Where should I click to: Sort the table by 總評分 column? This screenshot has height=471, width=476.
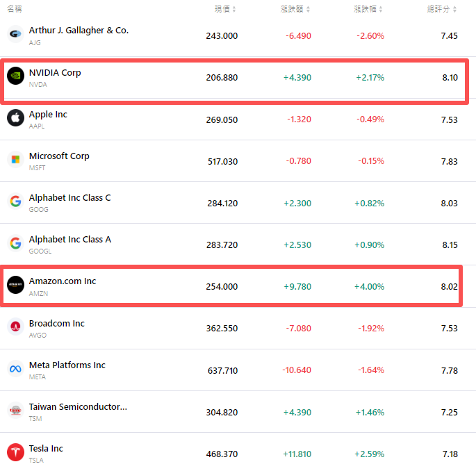point(442,9)
